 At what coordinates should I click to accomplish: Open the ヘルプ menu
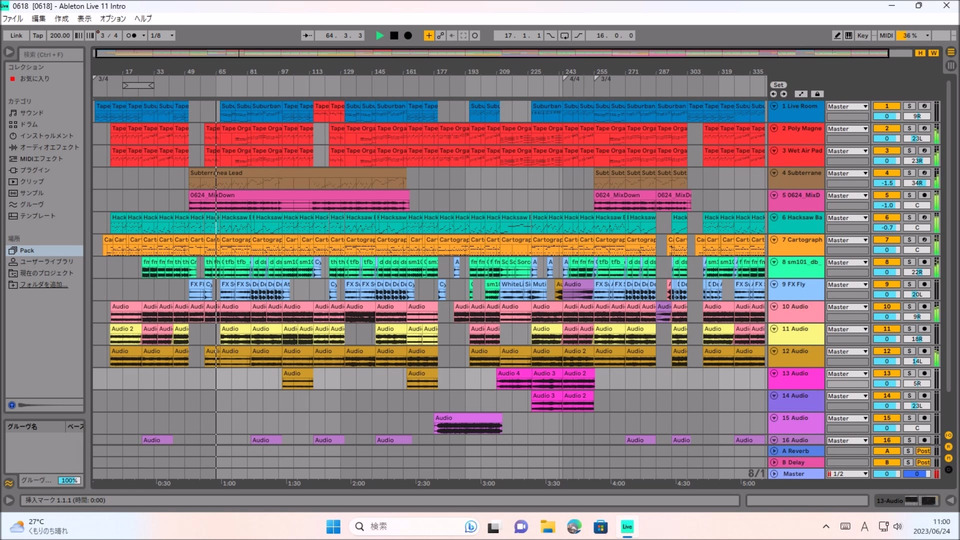[143, 18]
